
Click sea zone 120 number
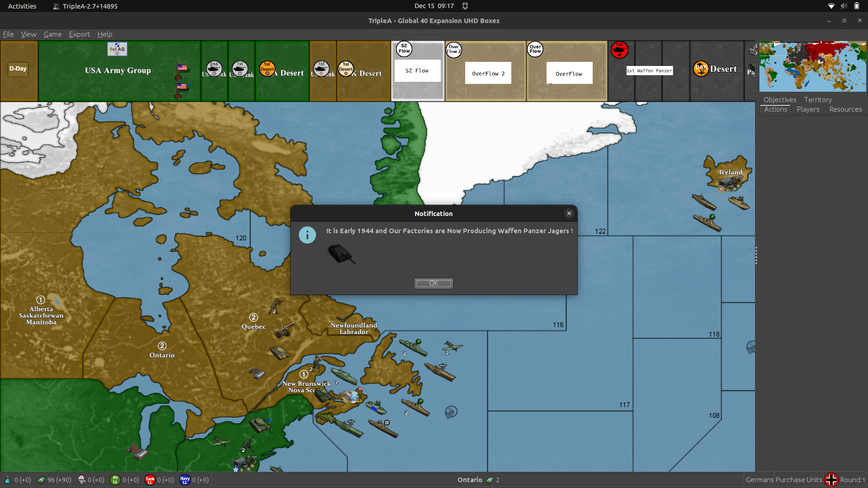click(241, 238)
